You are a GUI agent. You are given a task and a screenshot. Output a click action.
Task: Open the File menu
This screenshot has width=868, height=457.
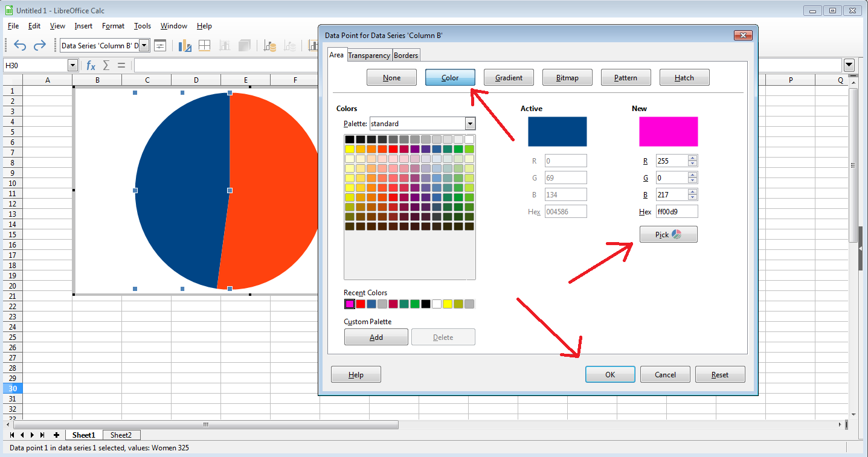[13, 26]
